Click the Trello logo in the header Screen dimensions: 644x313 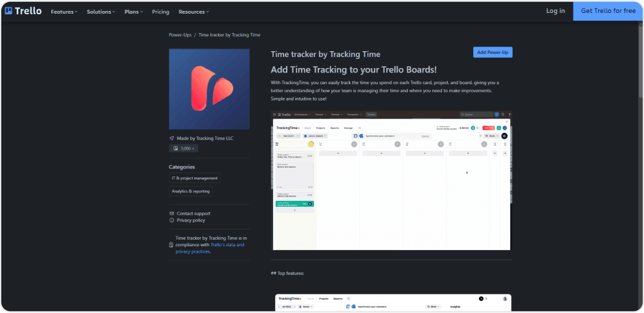(x=24, y=11)
